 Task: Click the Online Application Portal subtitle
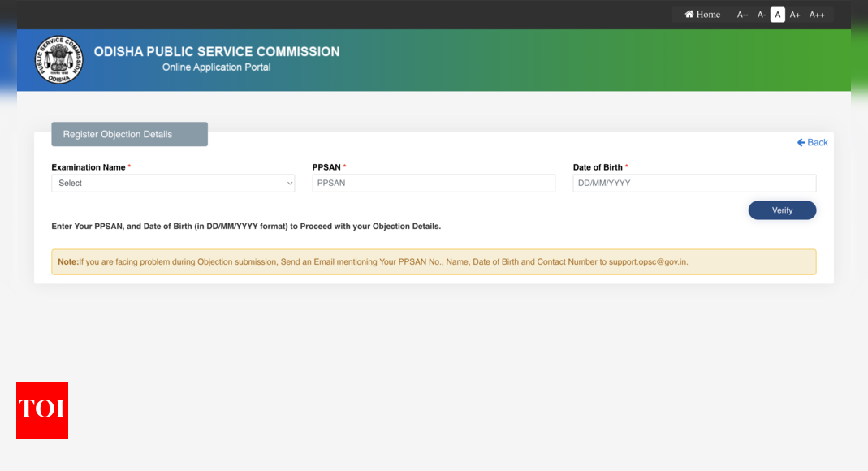217,67
